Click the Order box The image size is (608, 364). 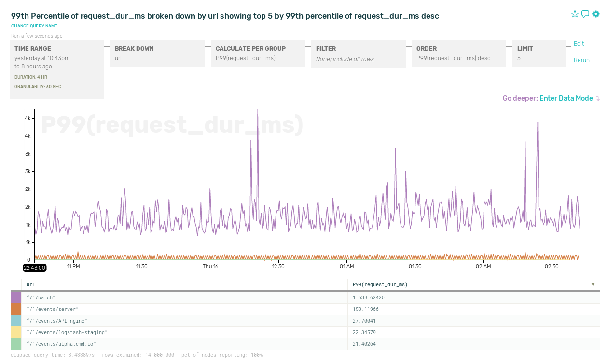(458, 54)
